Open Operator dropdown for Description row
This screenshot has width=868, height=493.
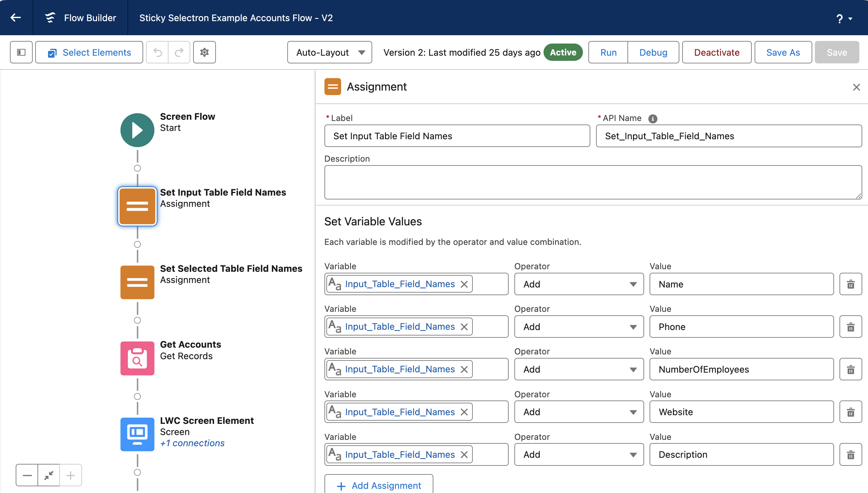(579, 455)
